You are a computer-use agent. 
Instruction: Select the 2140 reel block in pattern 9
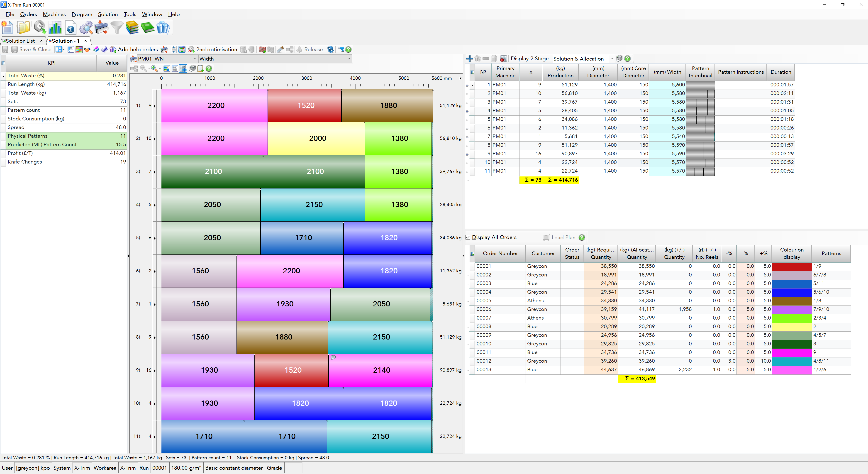tap(380, 370)
